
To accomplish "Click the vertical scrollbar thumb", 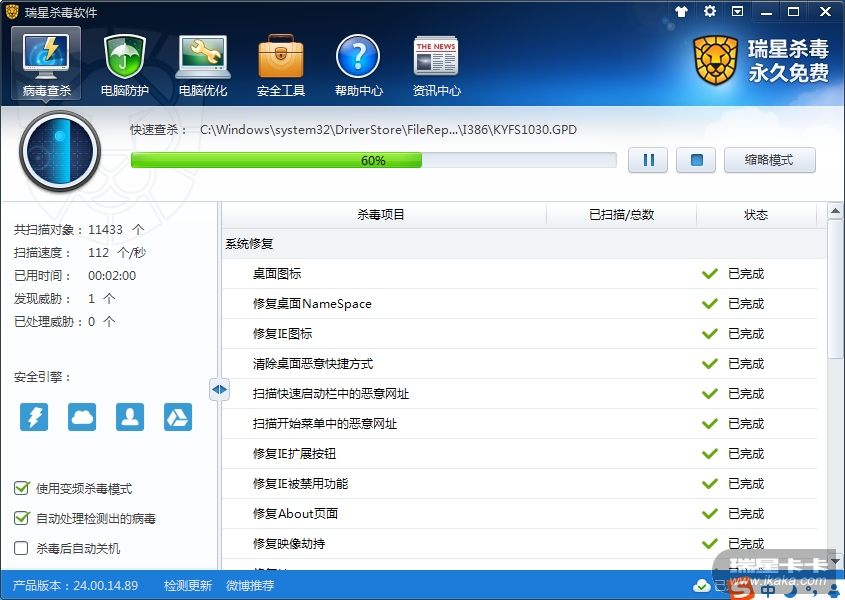I will click(835, 288).
